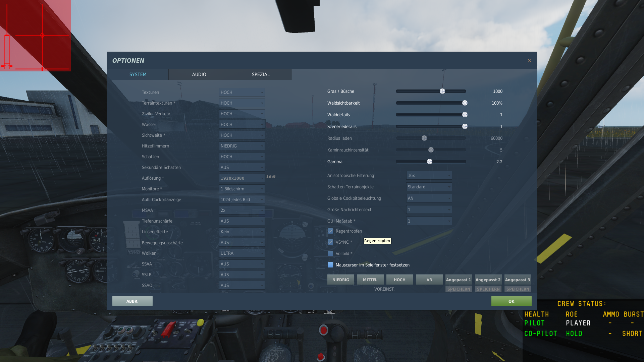
Task: Click the Gras / Büsche value 1000
Action: click(x=498, y=91)
